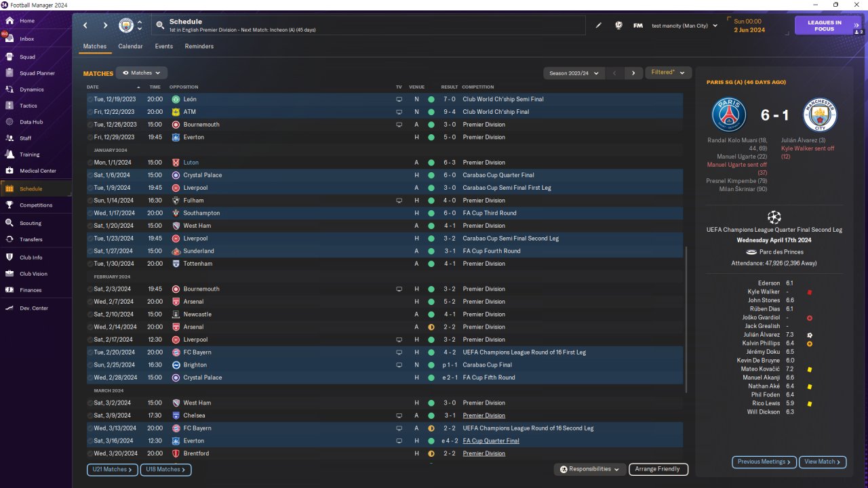Open the Inbox icon with notification badge
The width and height of the screenshot is (868, 488).
[9, 39]
